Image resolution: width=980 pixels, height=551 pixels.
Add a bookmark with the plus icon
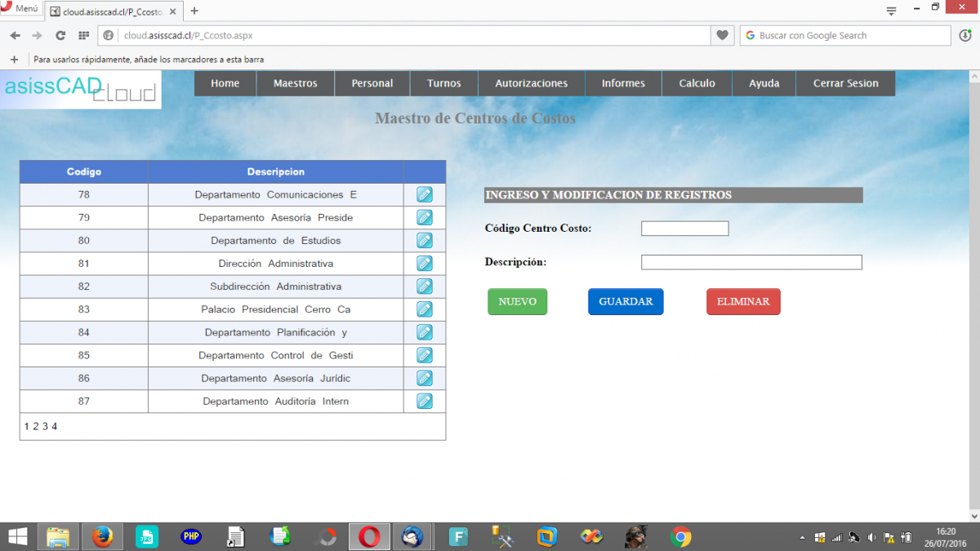pyautogui.click(x=14, y=60)
